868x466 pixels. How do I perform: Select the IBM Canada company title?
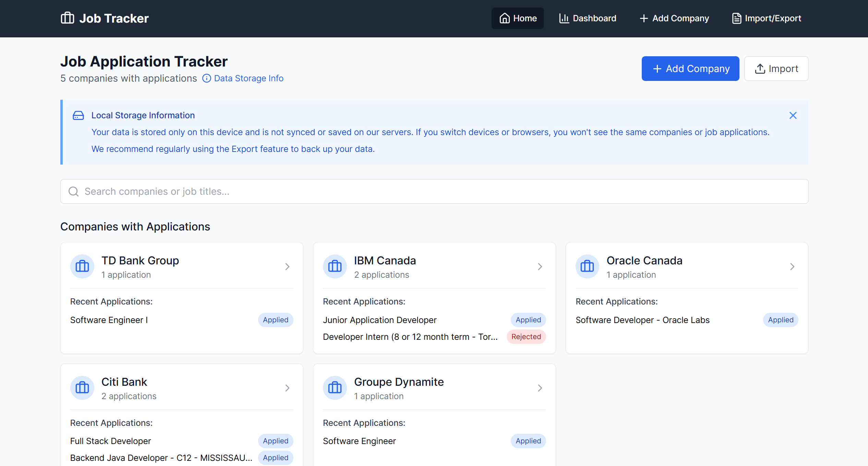point(385,261)
